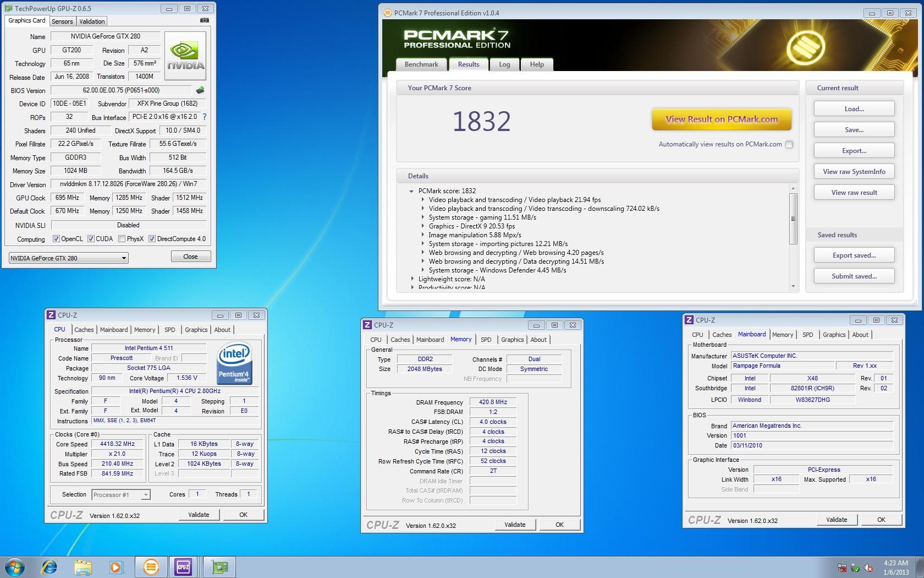Click the green shield tray icon
The width and height of the screenshot is (924, 578).
(x=855, y=568)
